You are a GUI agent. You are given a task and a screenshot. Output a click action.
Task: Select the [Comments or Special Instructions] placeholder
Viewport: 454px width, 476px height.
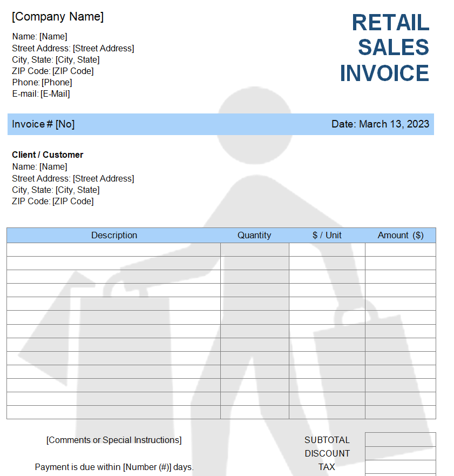click(114, 440)
